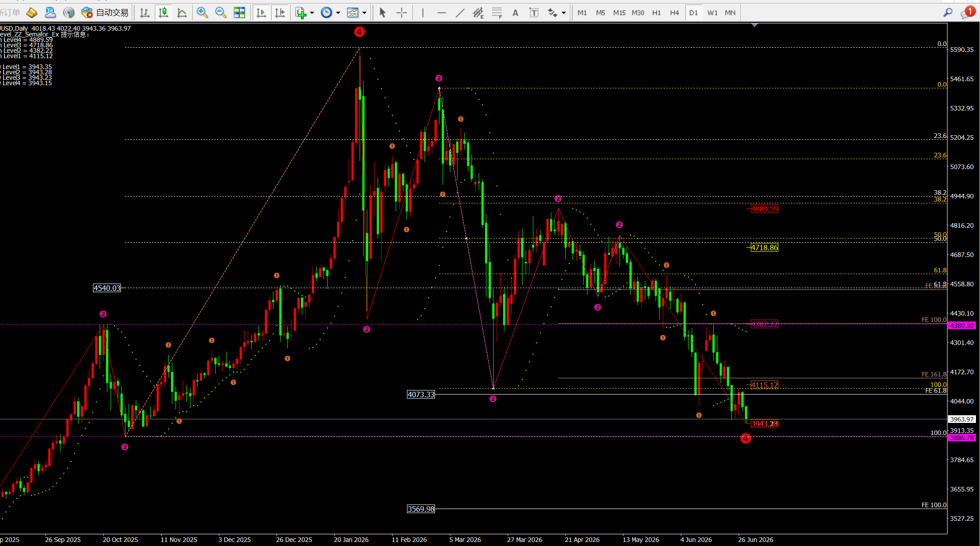The image size is (980, 546).
Task: Switch to M1 timeframe
Action: click(x=582, y=13)
